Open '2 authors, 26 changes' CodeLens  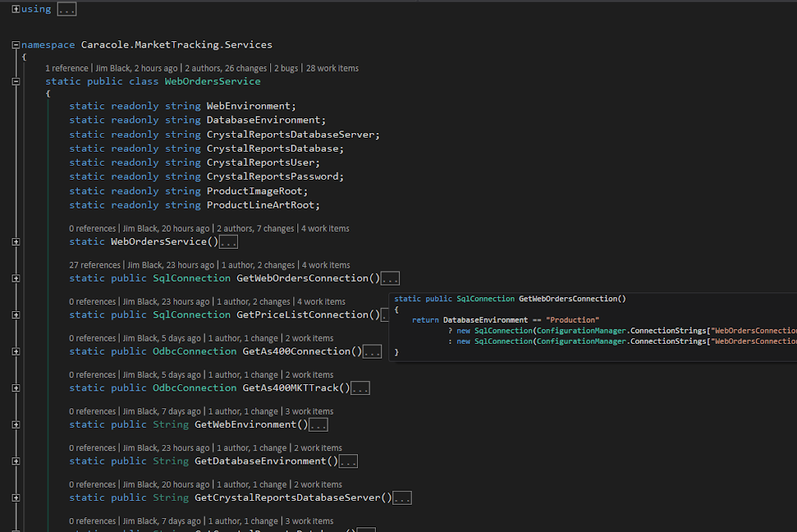pyautogui.click(x=226, y=68)
